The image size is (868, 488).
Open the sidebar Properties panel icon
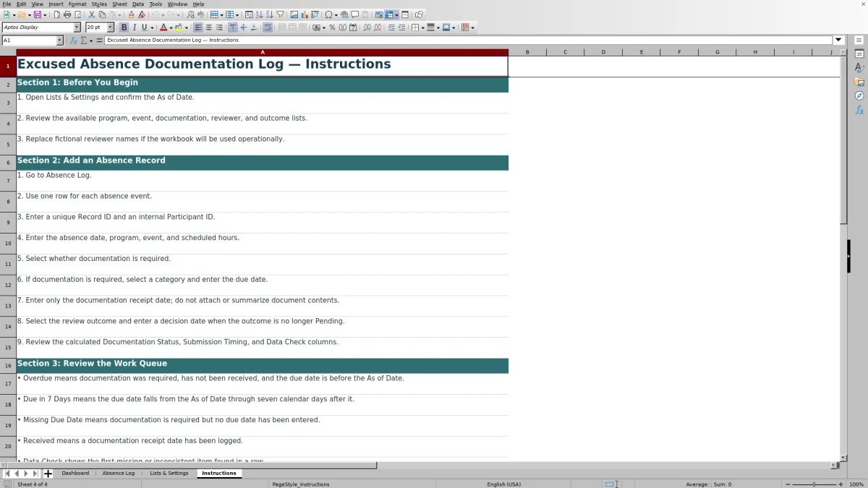[859, 53]
